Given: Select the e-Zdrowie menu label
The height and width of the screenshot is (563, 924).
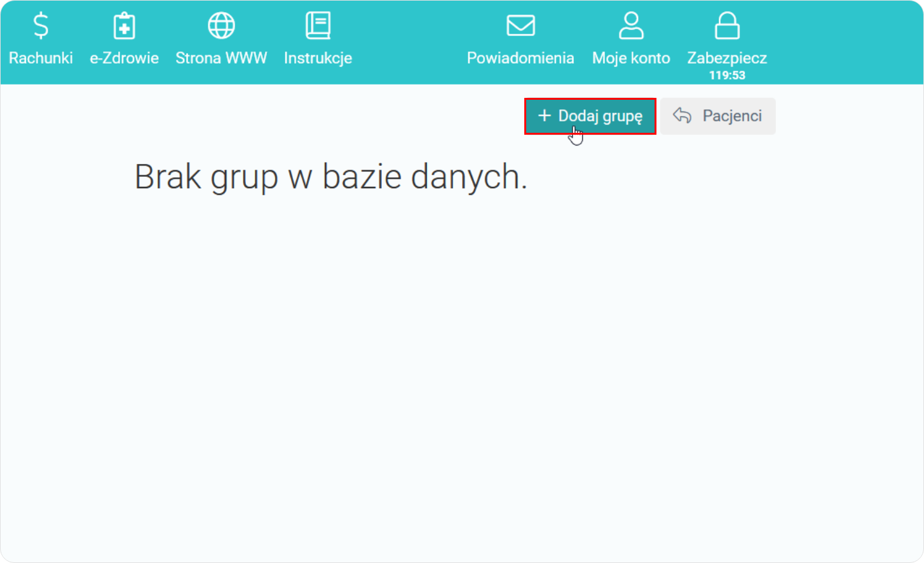Looking at the screenshot, I should point(124,58).
